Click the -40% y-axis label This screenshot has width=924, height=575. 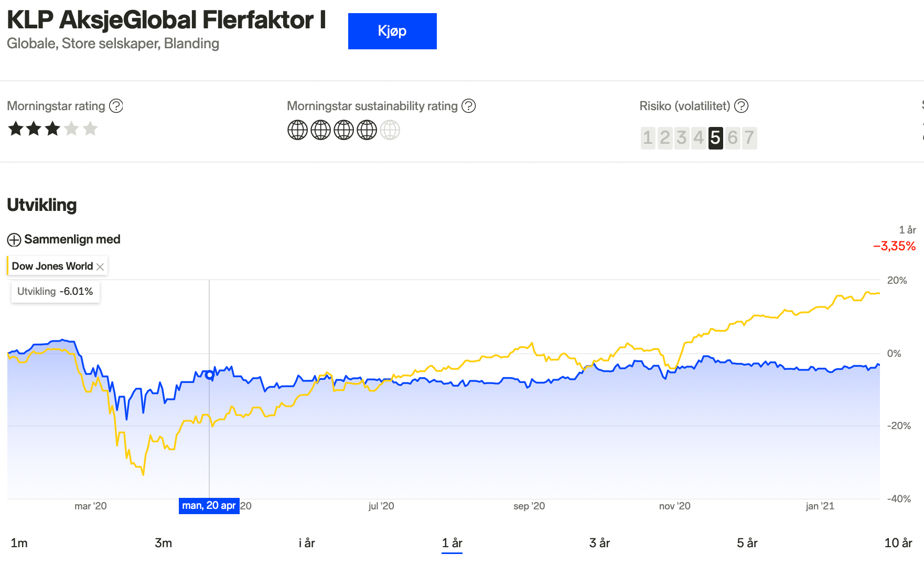coord(899,499)
